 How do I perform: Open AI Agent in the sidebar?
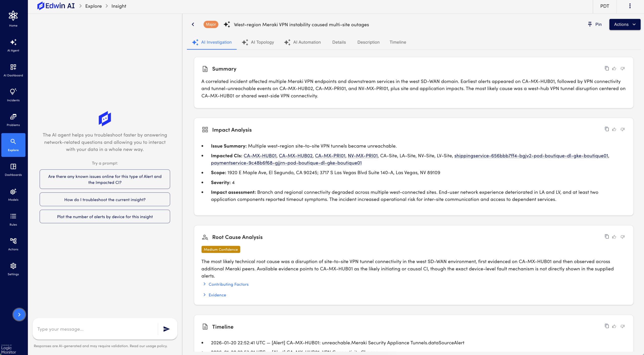[13, 45]
